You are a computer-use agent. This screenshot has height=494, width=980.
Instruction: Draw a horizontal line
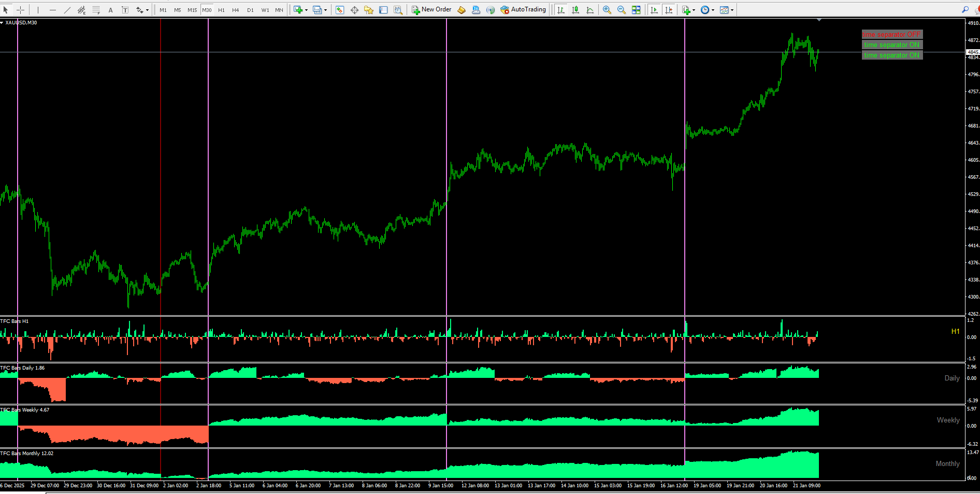point(52,10)
